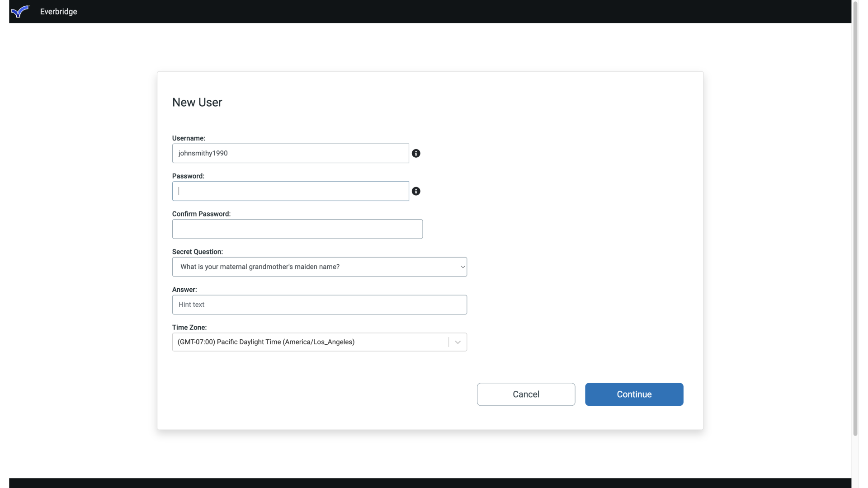Click the Answer field showing Hint text

pyautogui.click(x=319, y=305)
